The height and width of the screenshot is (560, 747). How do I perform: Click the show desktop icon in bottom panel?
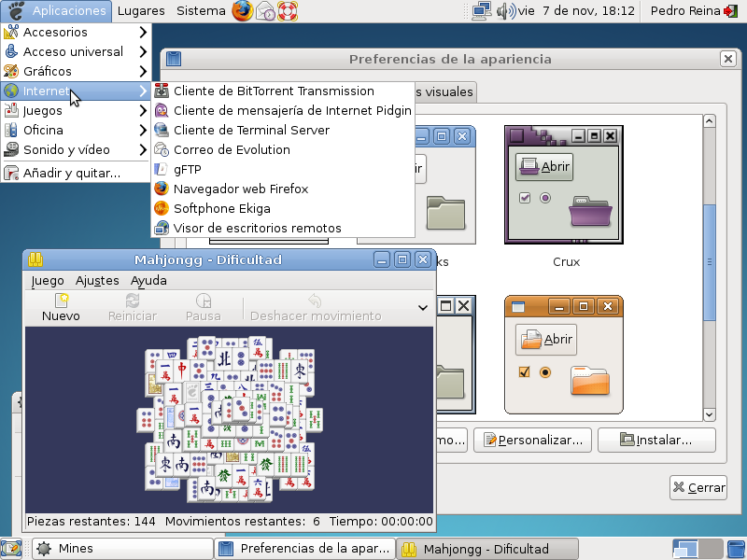coord(11,549)
